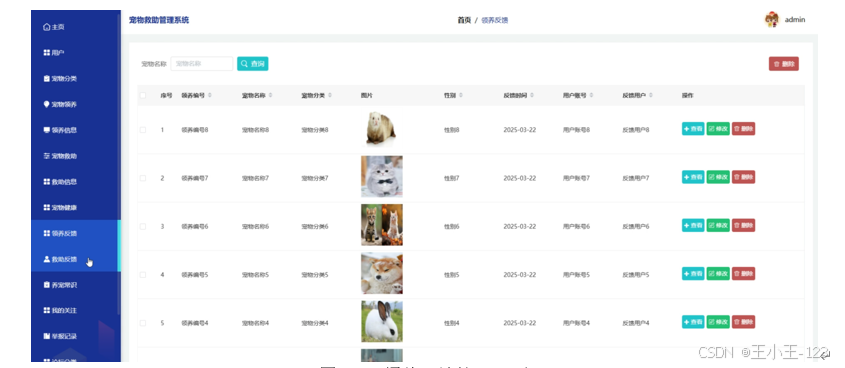Viewport: 845px width, 368px height.
Task: Open the rabbit image in row 5
Action: click(382, 321)
